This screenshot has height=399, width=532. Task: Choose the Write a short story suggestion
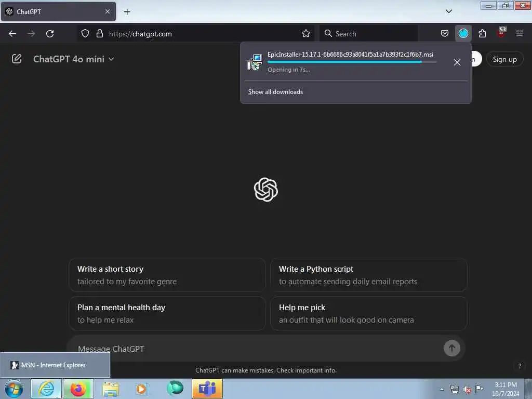(x=167, y=275)
